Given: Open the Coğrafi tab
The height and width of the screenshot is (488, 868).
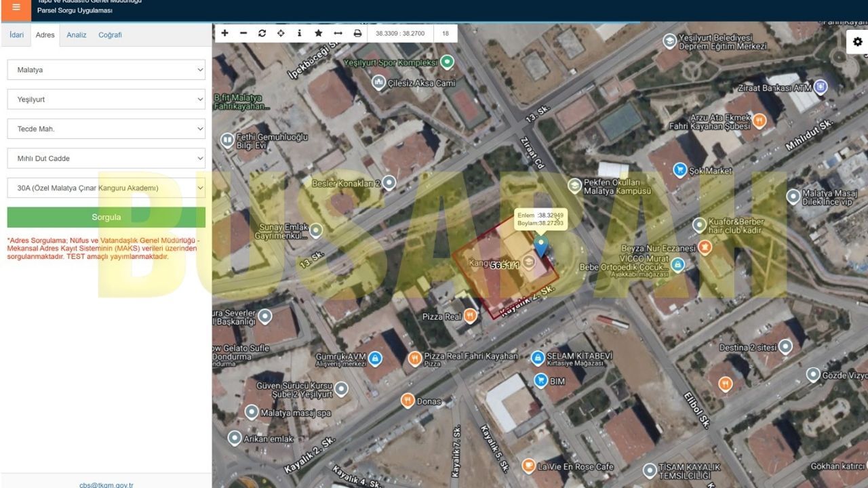Looking at the screenshot, I should point(110,35).
